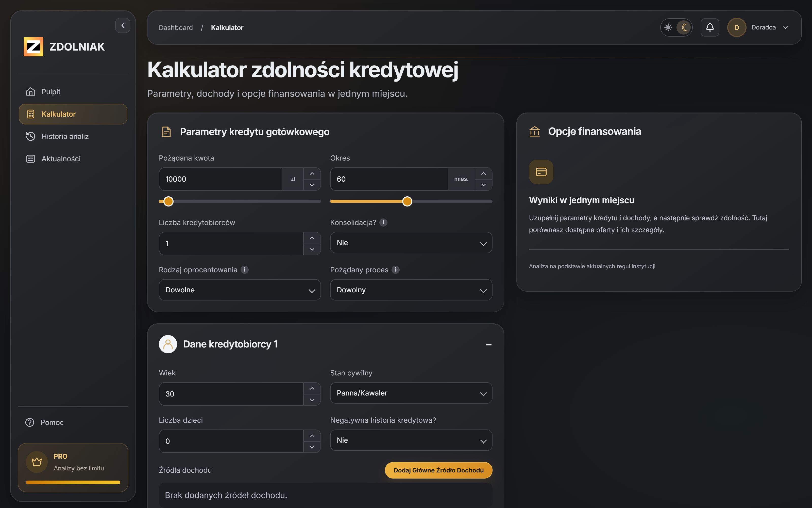Open Historia analiz in sidebar
Screen dimensions: 812x508
click(x=73, y=136)
